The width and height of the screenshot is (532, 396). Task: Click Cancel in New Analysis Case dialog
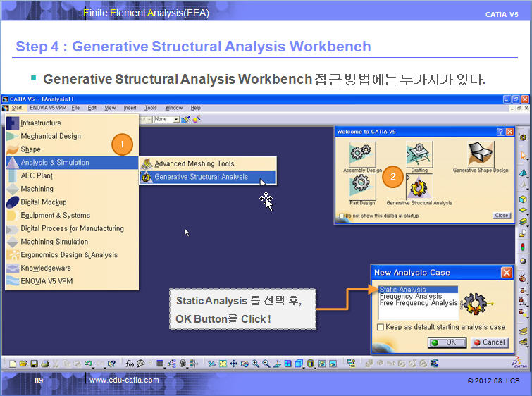pos(489,342)
